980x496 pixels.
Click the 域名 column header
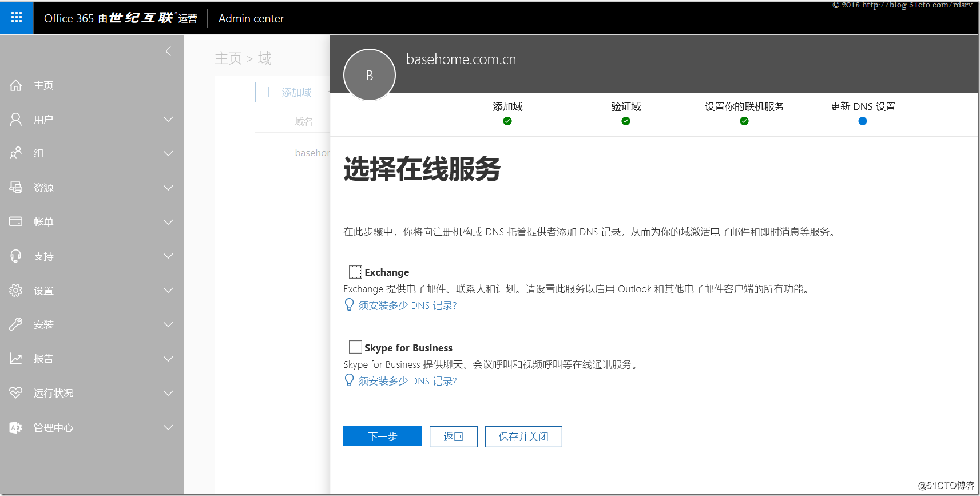304,121
